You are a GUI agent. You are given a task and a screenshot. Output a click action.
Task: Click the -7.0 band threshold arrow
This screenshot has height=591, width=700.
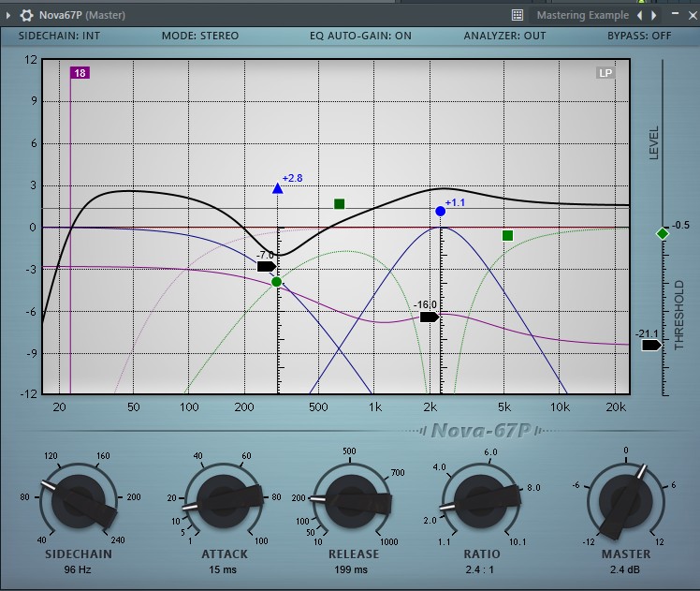coord(267,267)
